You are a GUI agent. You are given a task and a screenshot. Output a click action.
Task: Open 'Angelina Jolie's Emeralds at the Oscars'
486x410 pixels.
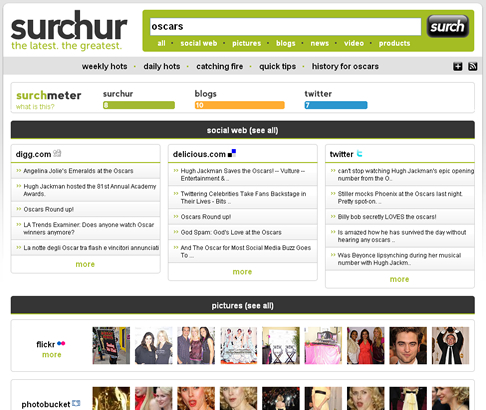click(78, 171)
